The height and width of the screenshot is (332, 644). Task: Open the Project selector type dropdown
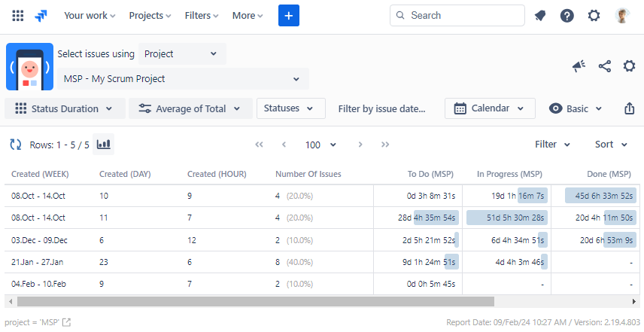pos(182,53)
